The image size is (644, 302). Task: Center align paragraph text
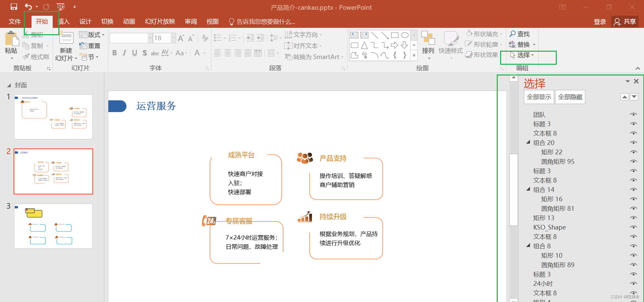pyautogui.click(x=228, y=53)
